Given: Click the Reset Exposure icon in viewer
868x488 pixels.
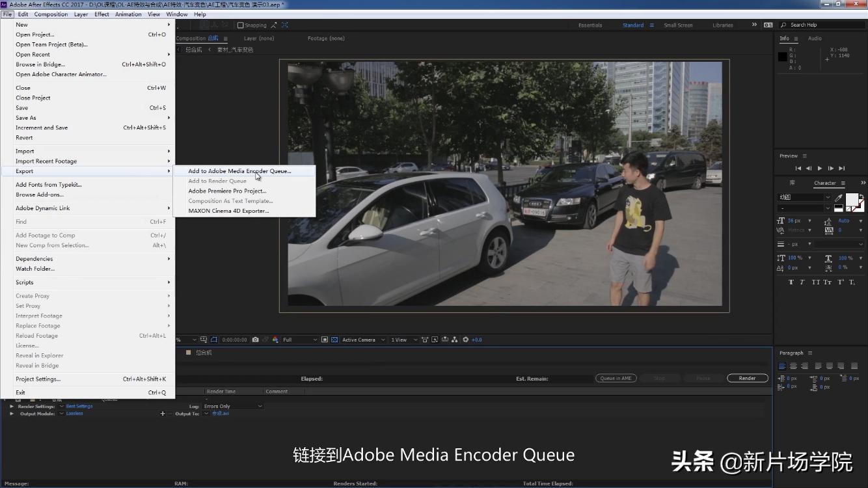Looking at the screenshot, I should pyautogui.click(x=465, y=340).
